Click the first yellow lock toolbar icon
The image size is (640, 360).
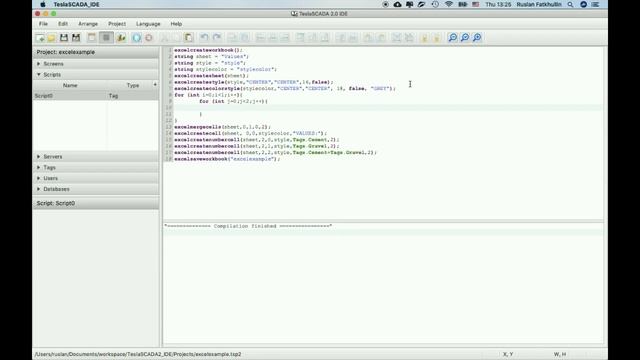(x=424, y=38)
